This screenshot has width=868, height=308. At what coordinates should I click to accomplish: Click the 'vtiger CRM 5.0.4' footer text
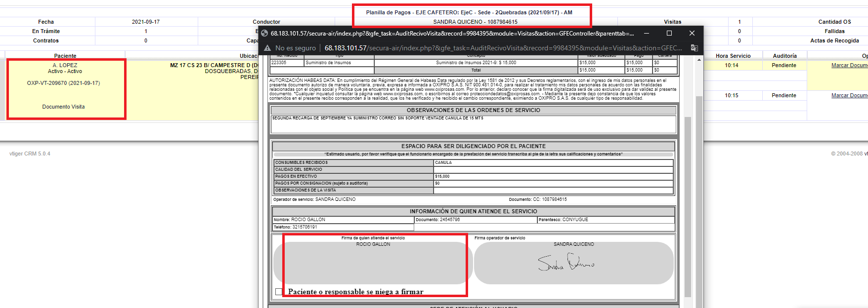click(x=30, y=154)
